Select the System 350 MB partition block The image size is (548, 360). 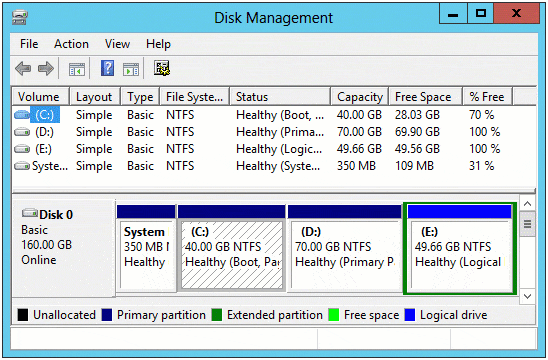[146, 249]
